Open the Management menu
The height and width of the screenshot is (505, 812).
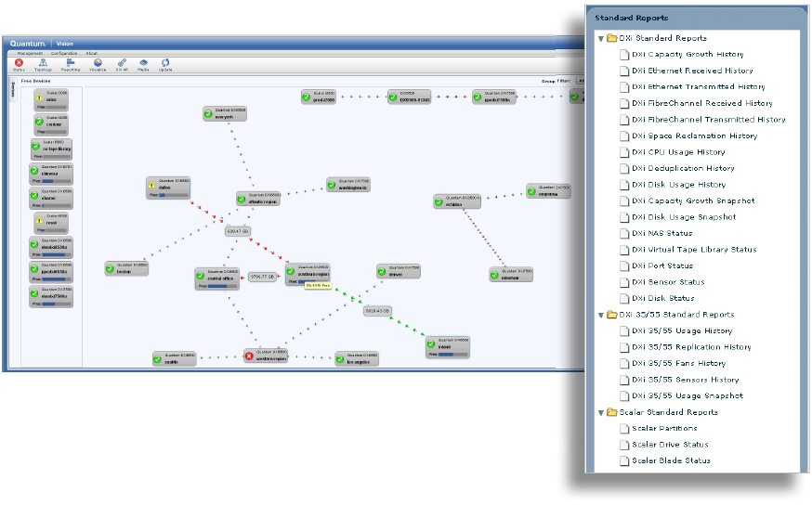(30, 53)
